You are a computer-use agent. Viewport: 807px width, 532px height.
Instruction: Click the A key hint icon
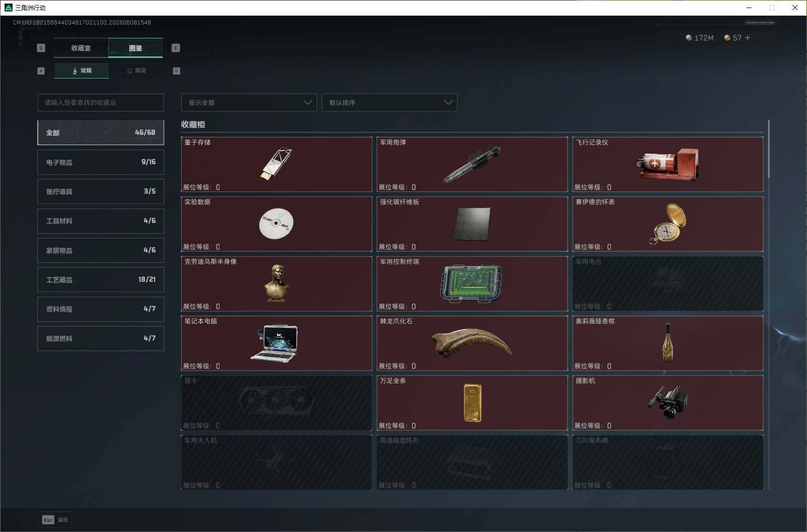pyautogui.click(x=41, y=71)
